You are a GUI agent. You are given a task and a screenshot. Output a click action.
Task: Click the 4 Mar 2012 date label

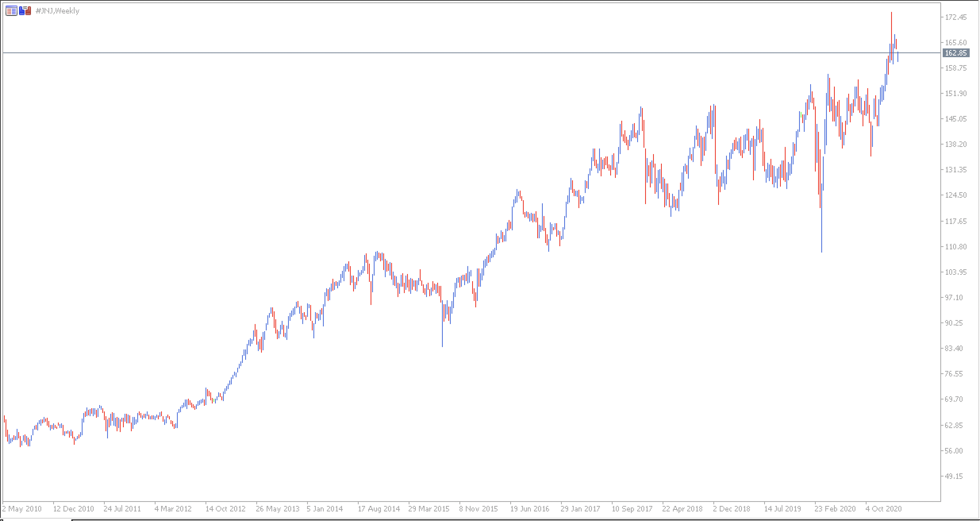point(173,509)
